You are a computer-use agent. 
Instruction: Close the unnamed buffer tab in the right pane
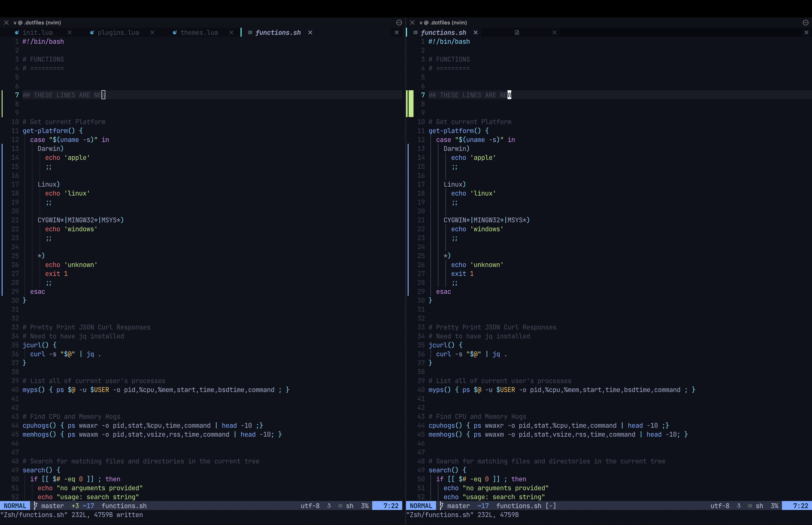554,33
